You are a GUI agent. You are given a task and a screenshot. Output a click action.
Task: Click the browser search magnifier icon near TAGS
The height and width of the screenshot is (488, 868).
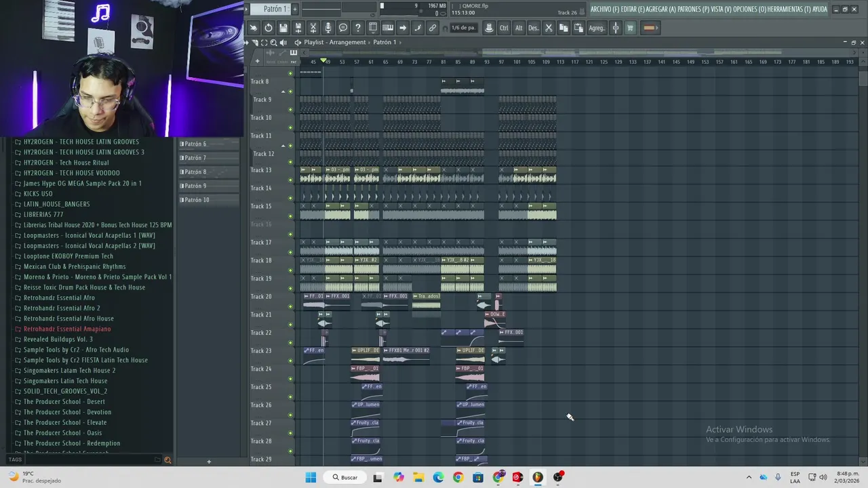[x=167, y=460]
